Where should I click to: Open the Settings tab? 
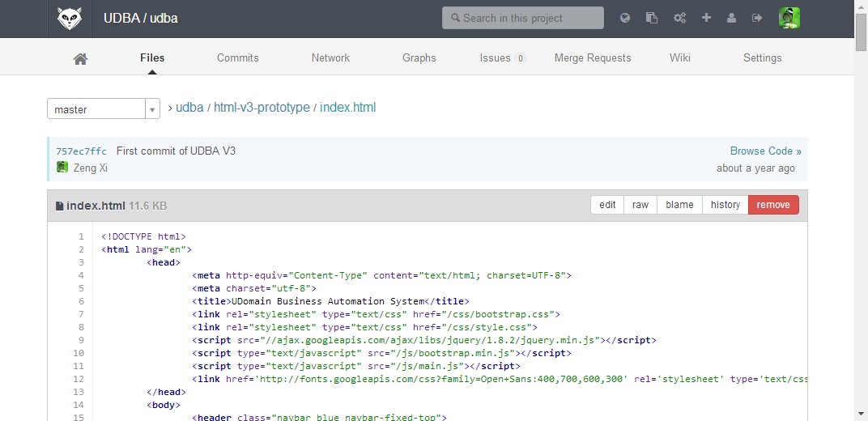click(x=762, y=57)
